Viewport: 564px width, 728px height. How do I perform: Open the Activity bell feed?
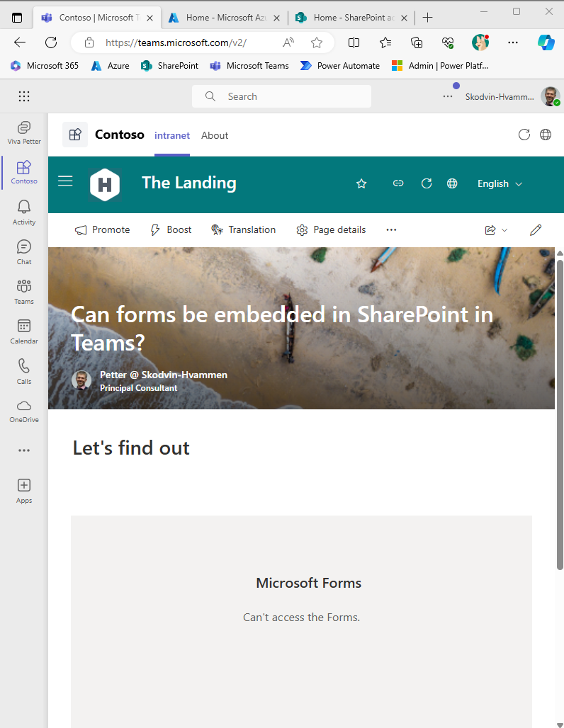[x=24, y=212]
